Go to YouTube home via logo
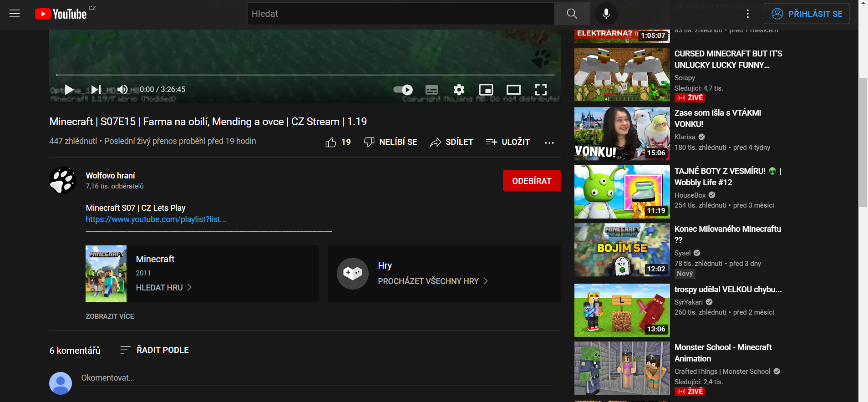Screen dimensions: 868x402 [61, 14]
